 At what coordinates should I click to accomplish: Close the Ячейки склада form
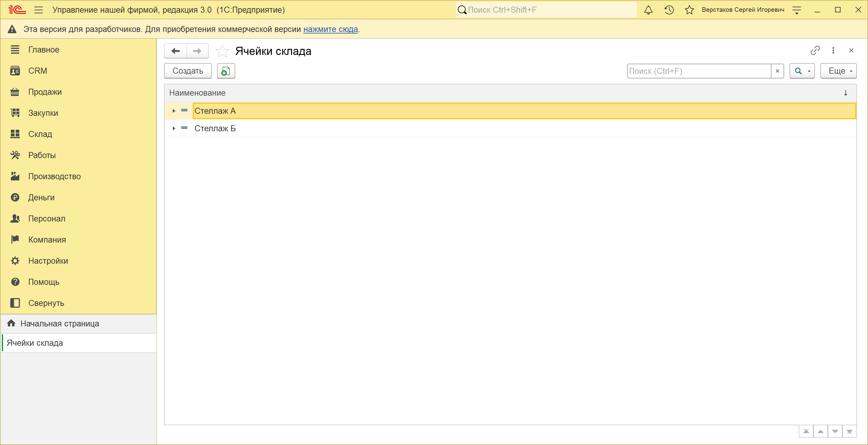pos(851,50)
